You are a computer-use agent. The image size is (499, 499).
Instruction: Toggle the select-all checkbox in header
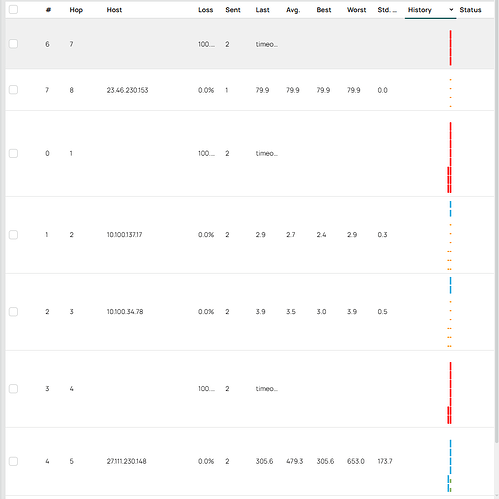pyautogui.click(x=13, y=10)
